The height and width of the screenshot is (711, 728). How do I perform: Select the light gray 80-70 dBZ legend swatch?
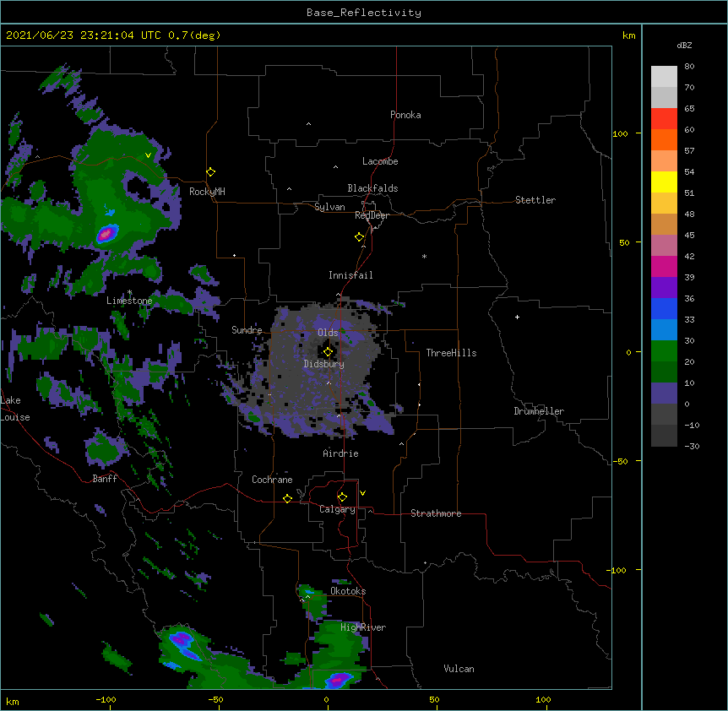[664, 77]
